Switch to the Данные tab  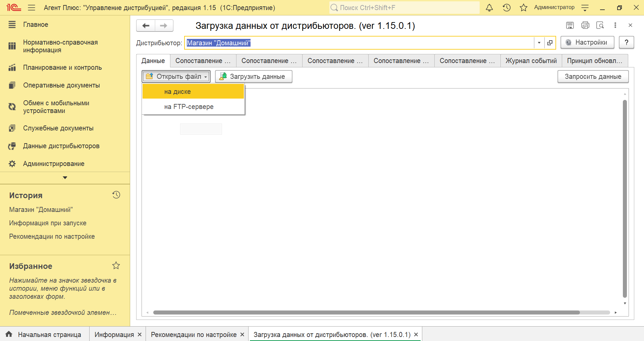coord(153,61)
